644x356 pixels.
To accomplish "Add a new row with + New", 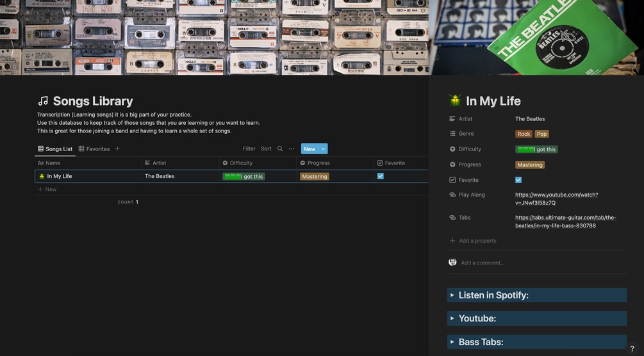I will [x=47, y=190].
